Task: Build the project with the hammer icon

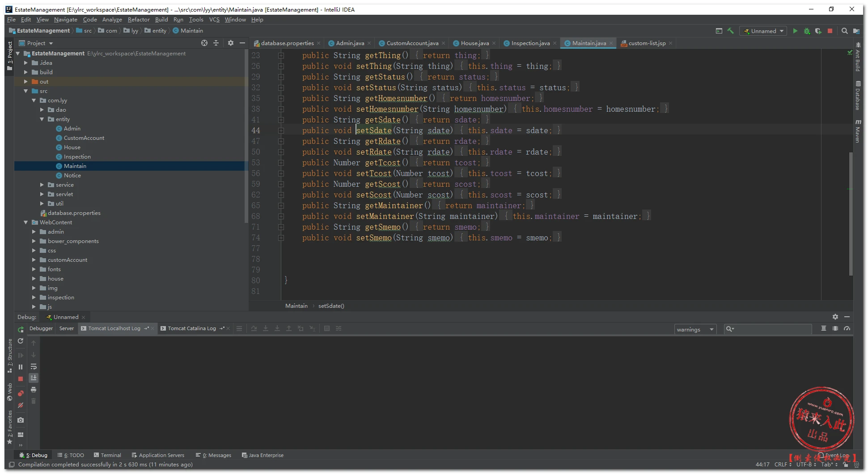Action: pyautogui.click(x=731, y=31)
